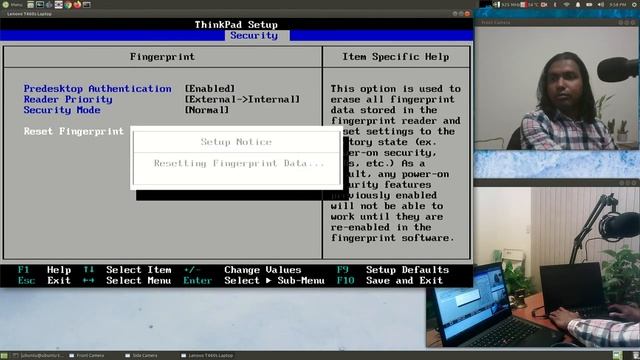This screenshot has width=640, height=360.
Task: Select the Security Mode option
Action: 62,110
